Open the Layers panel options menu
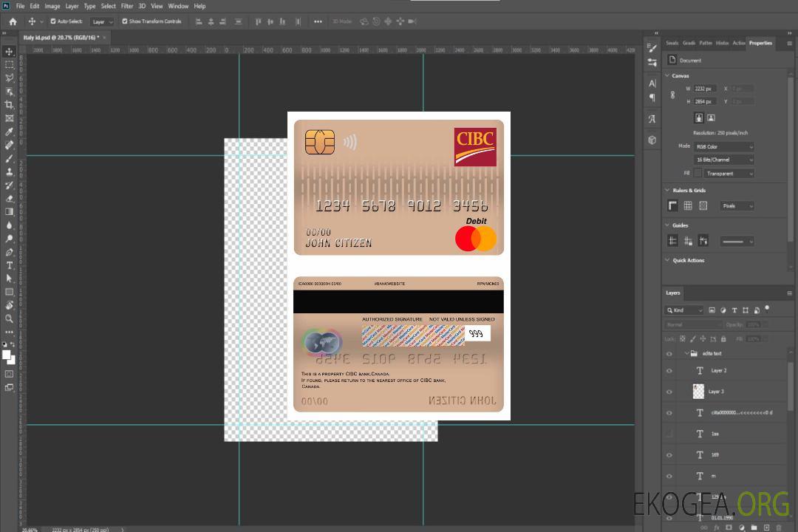Viewport: 798px width, 532px height. pyautogui.click(x=789, y=293)
